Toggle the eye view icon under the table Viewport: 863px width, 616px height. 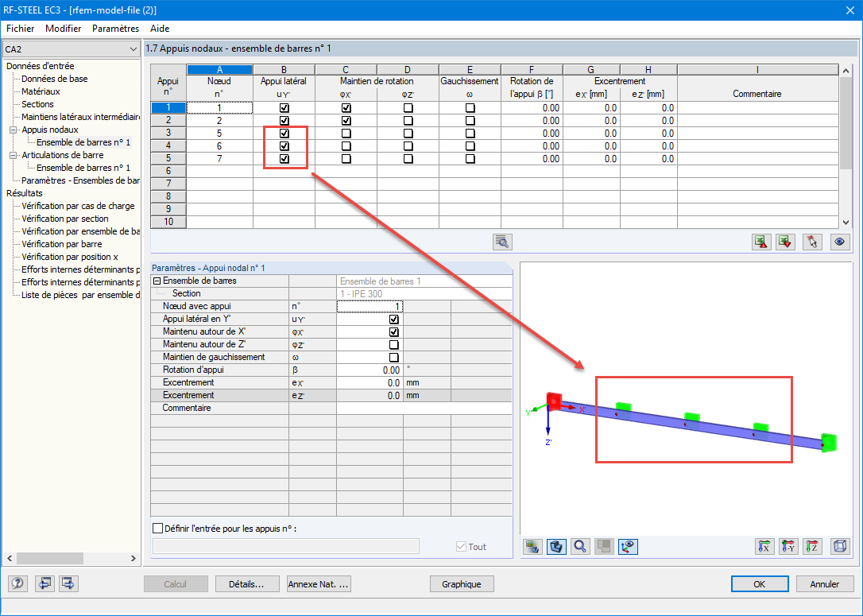click(839, 242)
